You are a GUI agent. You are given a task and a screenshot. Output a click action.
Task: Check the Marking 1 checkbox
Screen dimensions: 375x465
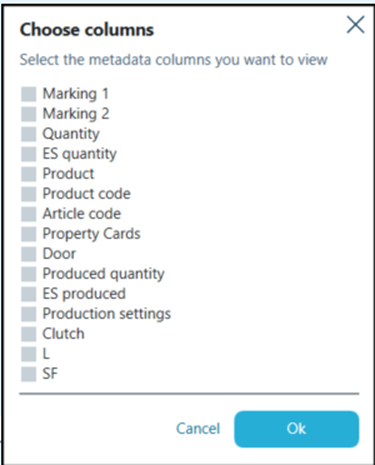(29, 94)
